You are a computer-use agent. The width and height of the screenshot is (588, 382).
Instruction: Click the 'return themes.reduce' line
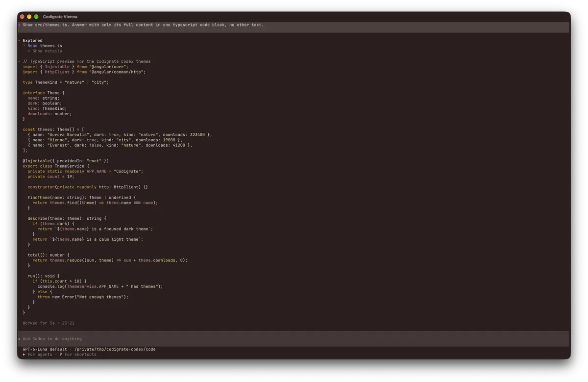pyautogui.click(x=110, y=261)
